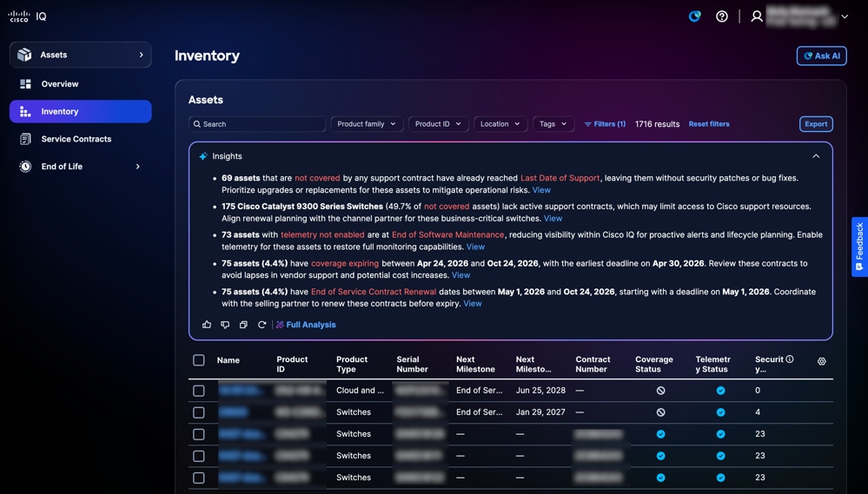
Task: Open the Tags filter dropdown
Action: 553,124
